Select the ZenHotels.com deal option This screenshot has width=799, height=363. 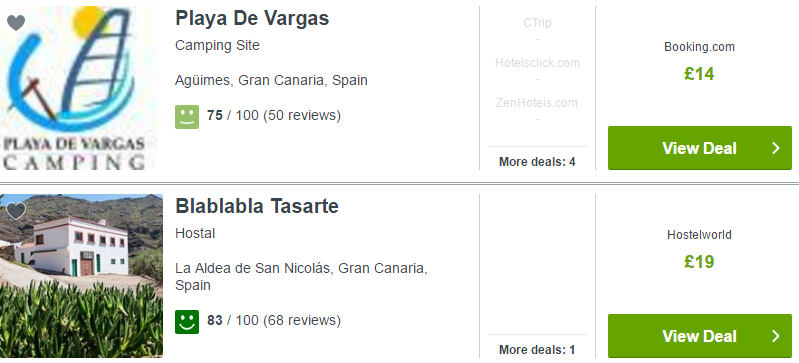(537, 103)
